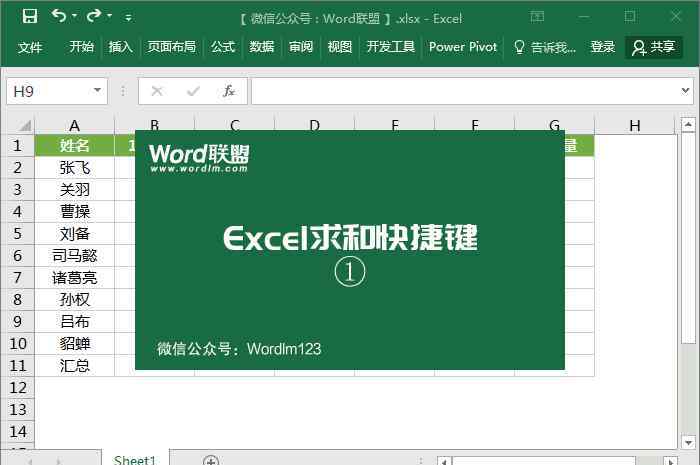Viewport: 700px width, 465px height.
Task: Click the vertical scrollbar down arrow
Action: coord(688,442)
